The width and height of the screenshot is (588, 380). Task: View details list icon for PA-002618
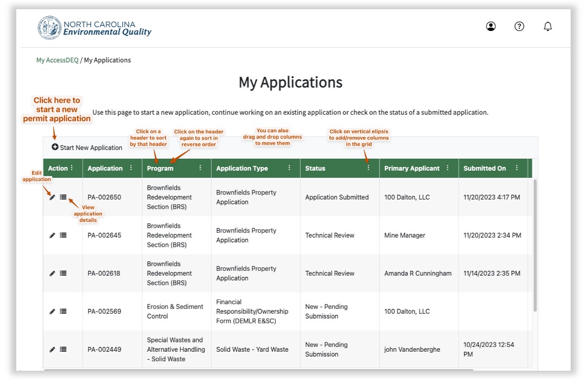coord(63,273)
